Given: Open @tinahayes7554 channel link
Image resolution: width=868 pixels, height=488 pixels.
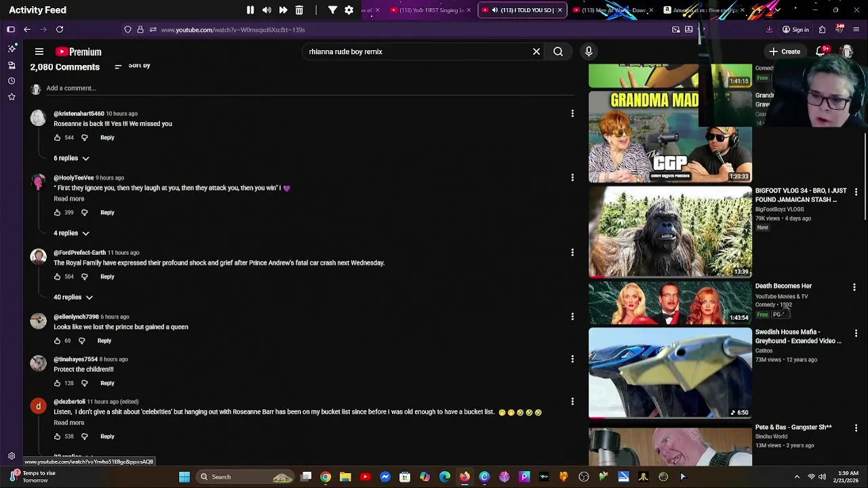Looking at the screenshot, I should point(75,359).
